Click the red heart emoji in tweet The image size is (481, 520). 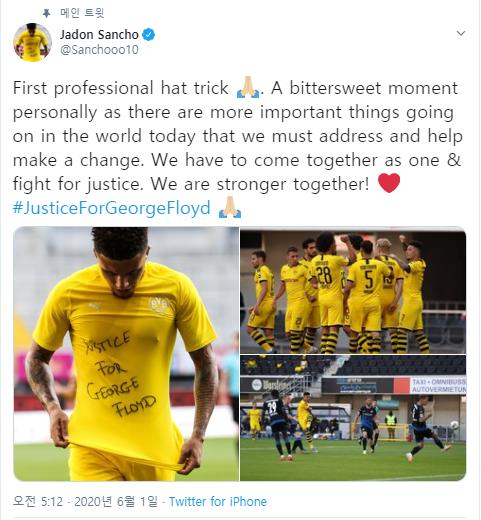[x=389, y=183]
